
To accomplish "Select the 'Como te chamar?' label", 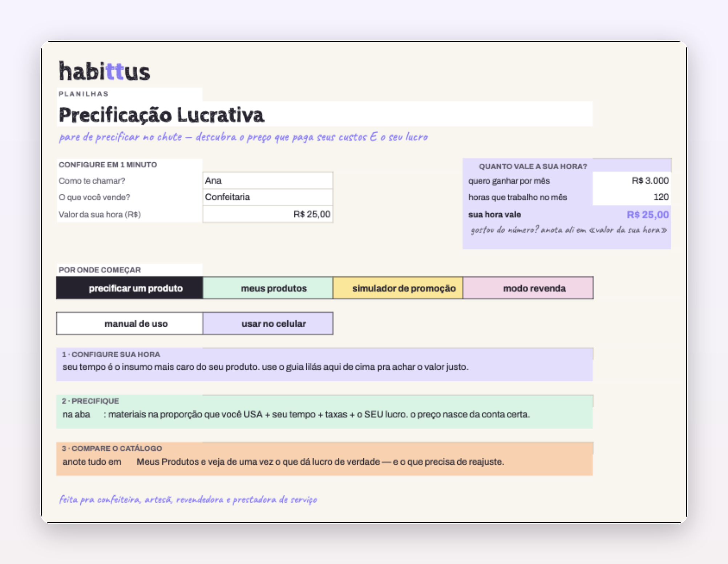I will click(92, 180).
